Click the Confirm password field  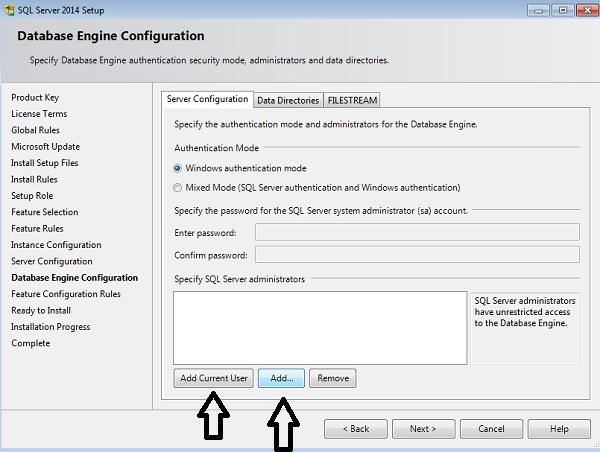coord(417,255)
